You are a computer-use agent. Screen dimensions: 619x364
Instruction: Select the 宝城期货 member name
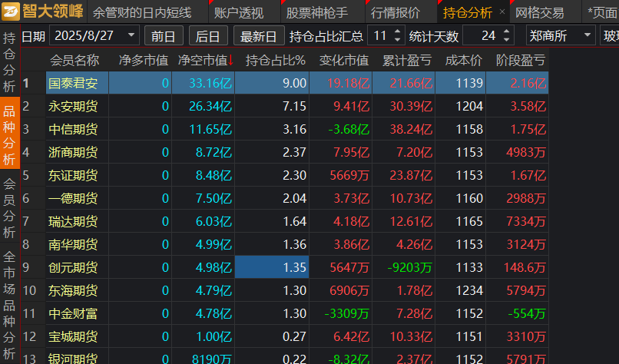coord(73,336)
